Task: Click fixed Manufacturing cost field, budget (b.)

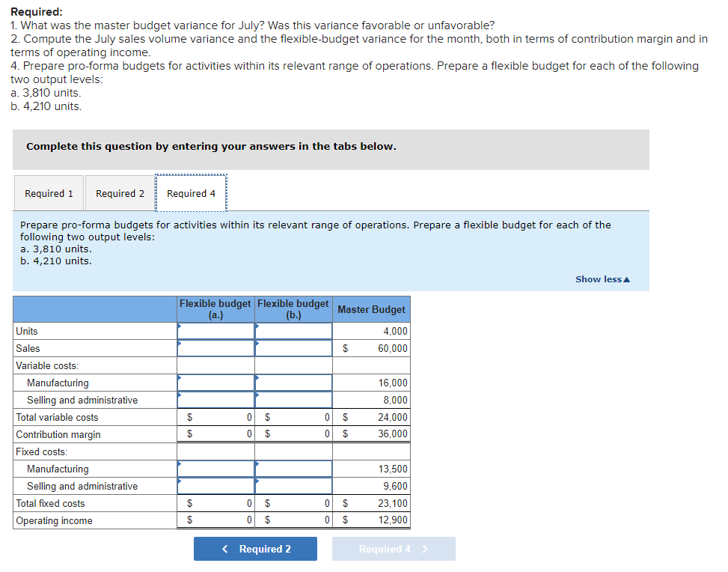Action: coord(293,469)
